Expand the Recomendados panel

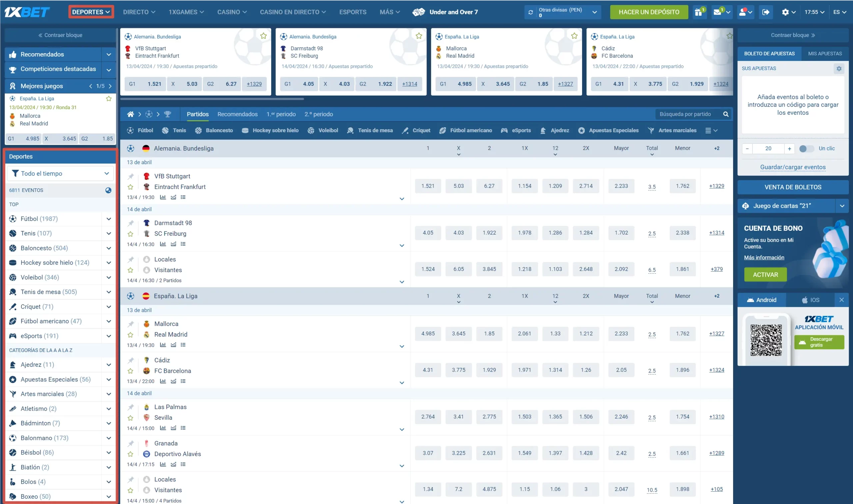pyautogui.click(x=109, y=54)
